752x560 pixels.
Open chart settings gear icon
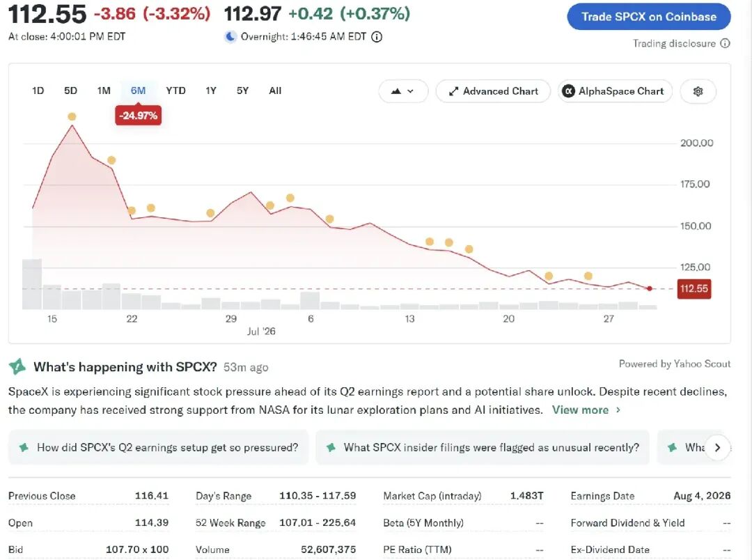[698, 91]
